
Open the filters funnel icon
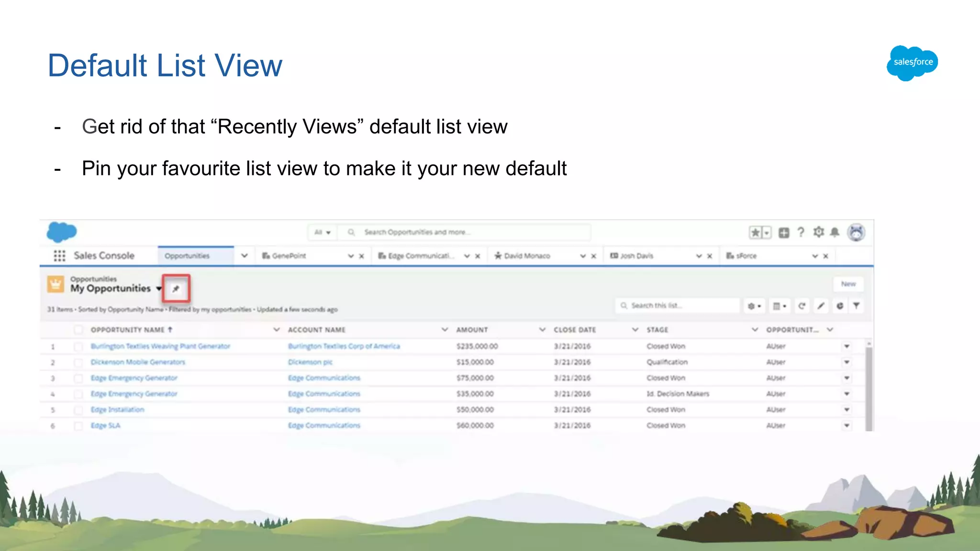(857, 306)
